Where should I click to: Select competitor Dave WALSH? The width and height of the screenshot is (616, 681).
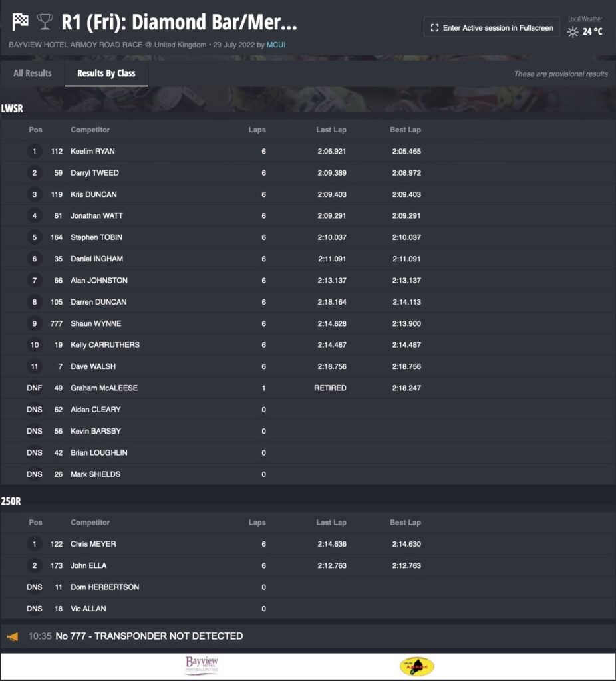[x=93, y=366]
